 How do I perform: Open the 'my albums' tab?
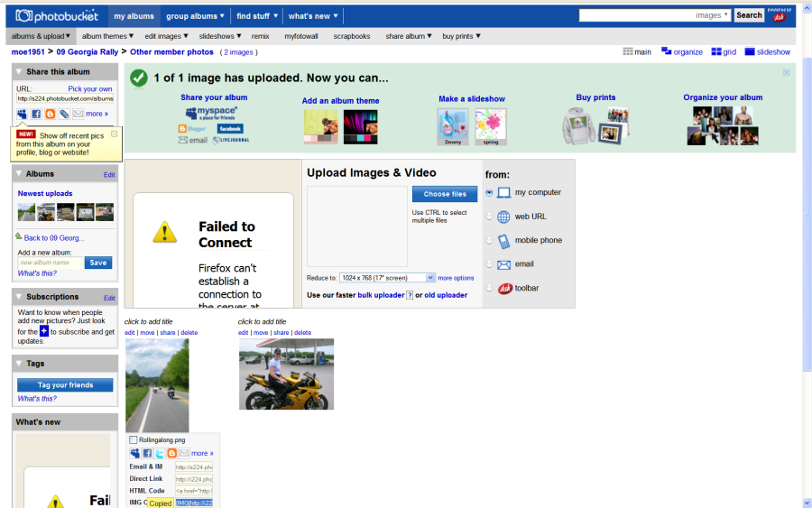(x=134, y=16)
